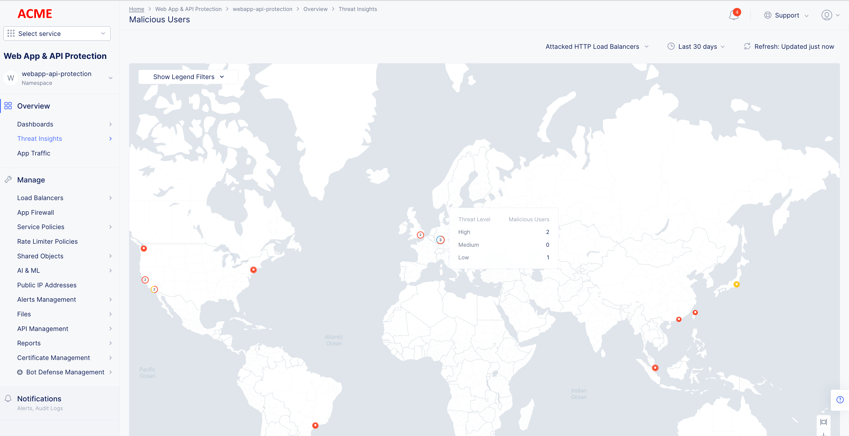Select the red marker in southern South America
This screenshot has width=849, height=436.
(315, 426)
